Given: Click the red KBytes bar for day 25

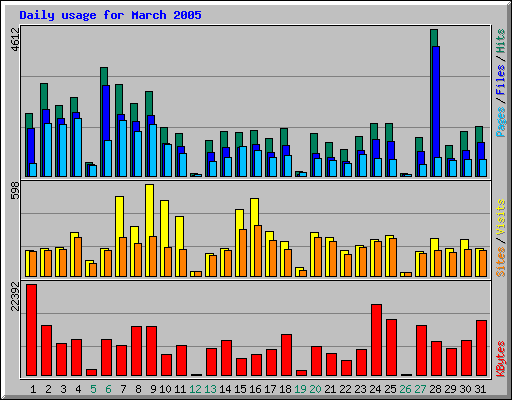Looking at the screenshot, I should coord(391,348).
